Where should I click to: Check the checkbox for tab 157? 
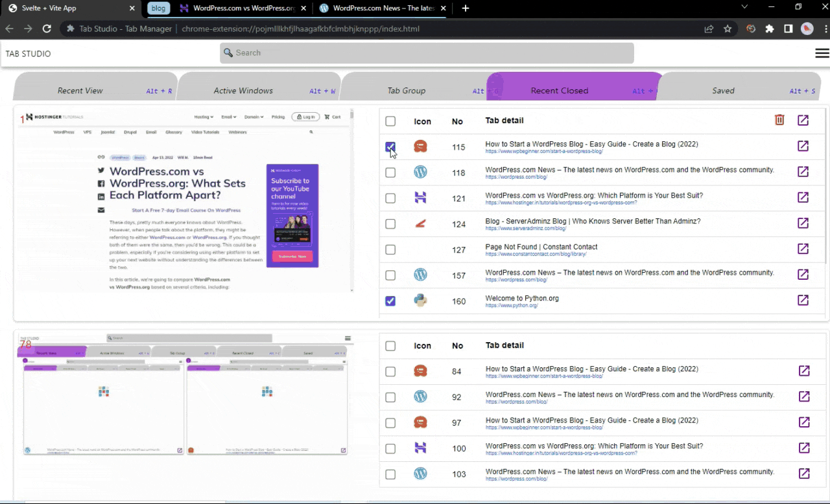point(390,275)
